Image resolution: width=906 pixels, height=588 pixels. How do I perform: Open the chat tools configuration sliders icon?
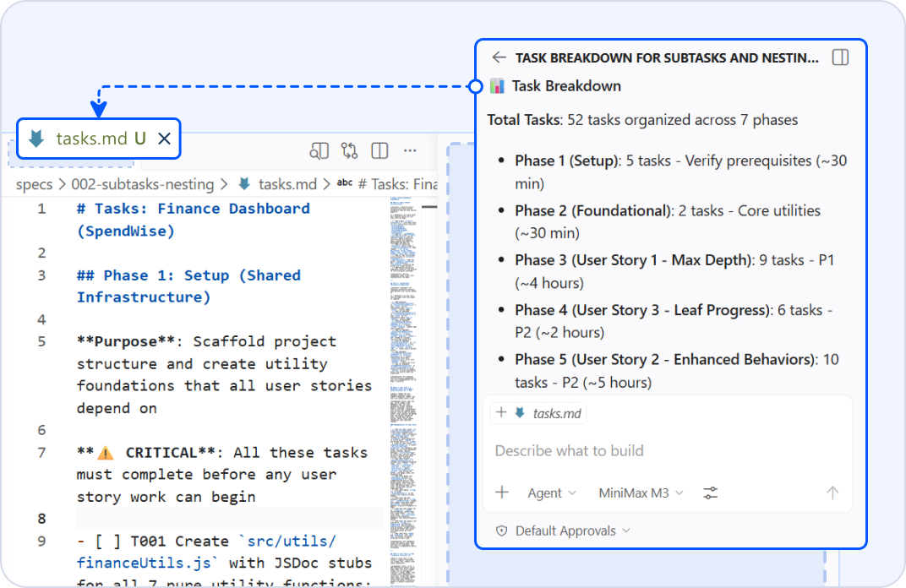pyautogui.click(x=710, y=493)
